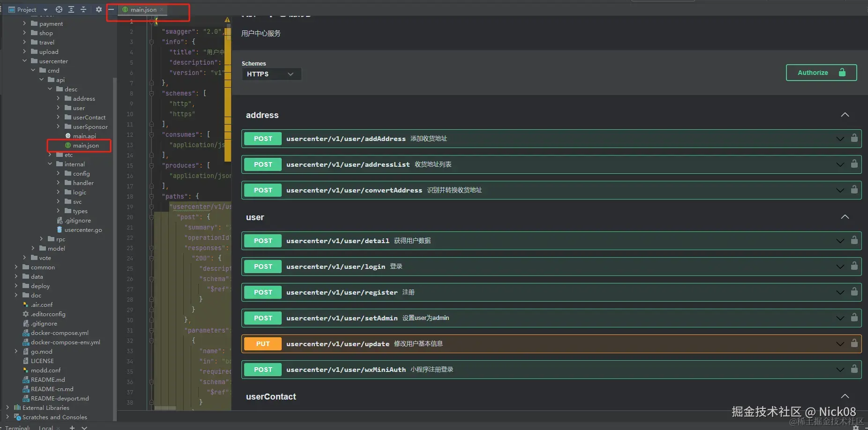Expand the payment folder in project tree
Image resolution: width=868 pixels, height=430 pixels.
coord(24,23)
